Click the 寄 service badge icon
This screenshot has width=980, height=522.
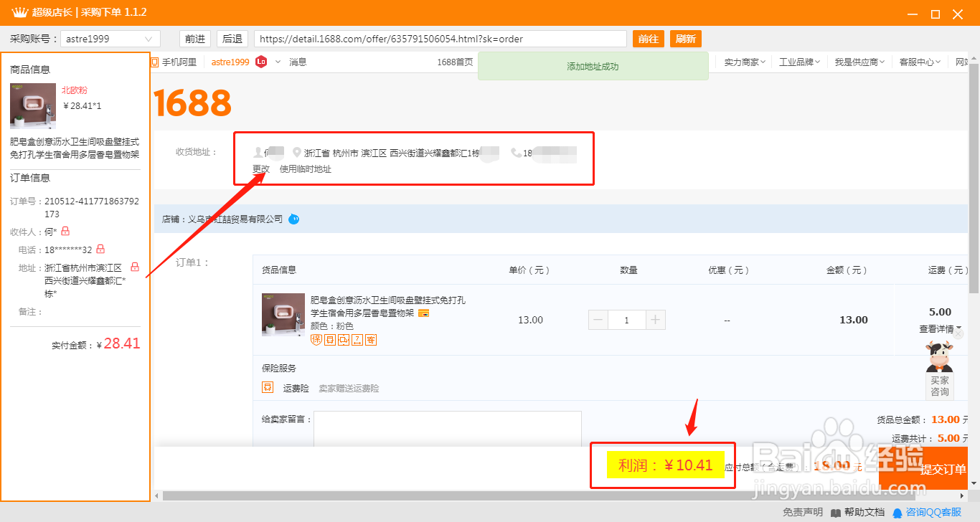371,340
